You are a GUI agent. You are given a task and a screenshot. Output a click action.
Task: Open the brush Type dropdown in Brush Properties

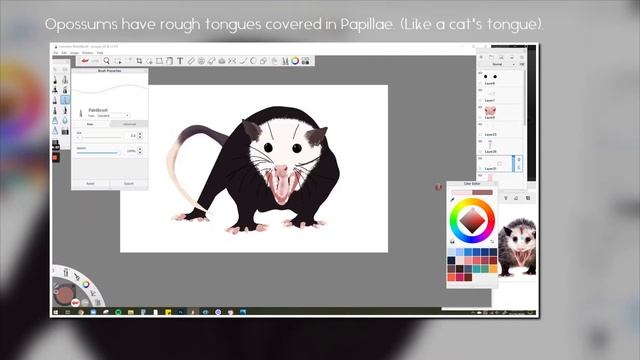113,116
